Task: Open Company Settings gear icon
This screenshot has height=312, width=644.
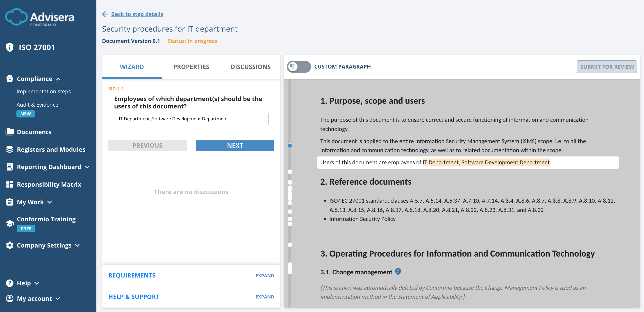Action: 9,245
